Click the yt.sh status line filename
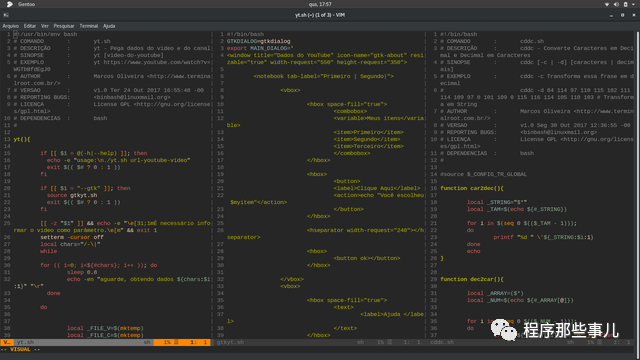This screenshot has height=360, width=640. click(x=25, y=342)
